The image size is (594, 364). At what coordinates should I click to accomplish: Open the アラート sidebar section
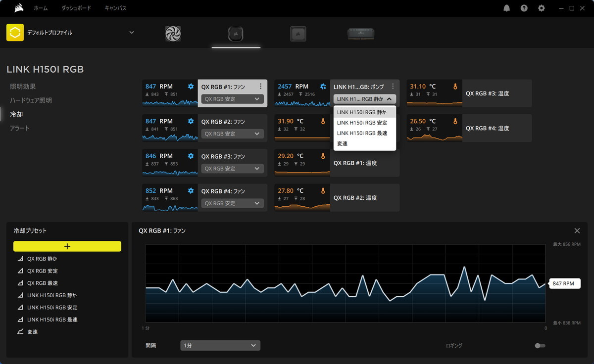coord(20,128)
